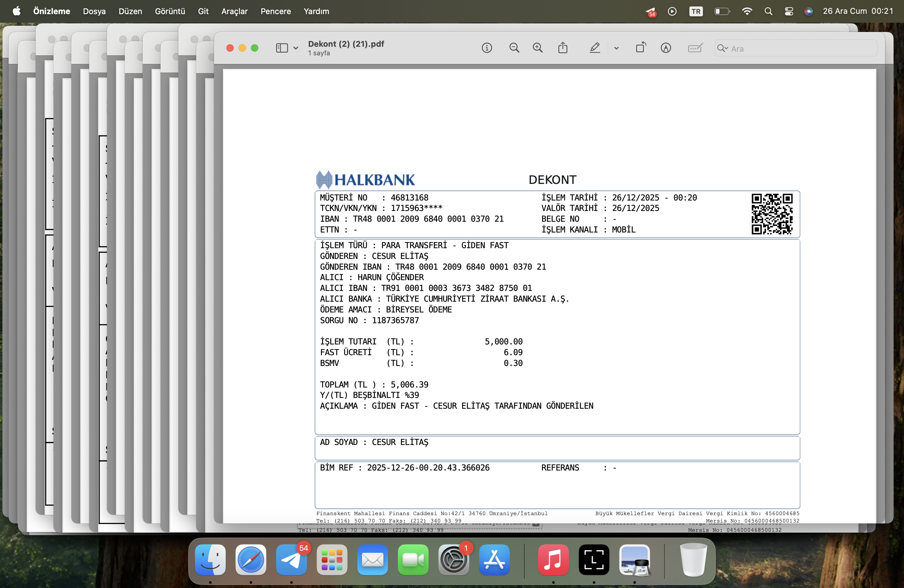Screen dimensions: 904x588
Task: Click the FAST ÜCRETİ amount 6.09
Action: (x=513, y=352)
